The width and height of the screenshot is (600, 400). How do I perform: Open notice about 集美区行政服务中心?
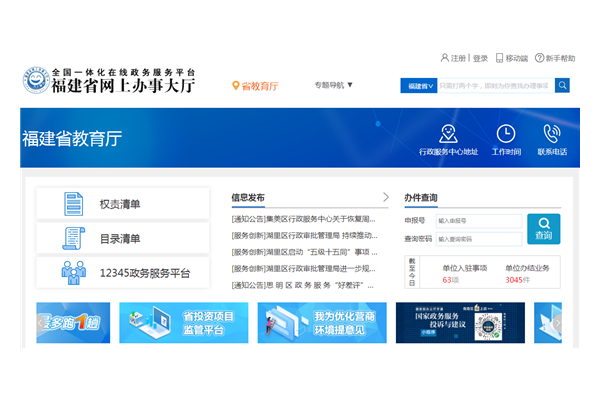[303, 219]
